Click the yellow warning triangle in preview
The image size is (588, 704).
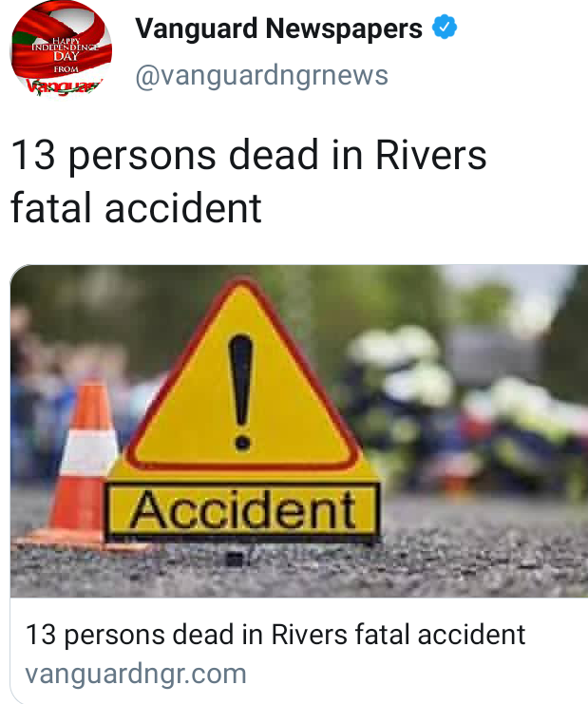242,377
